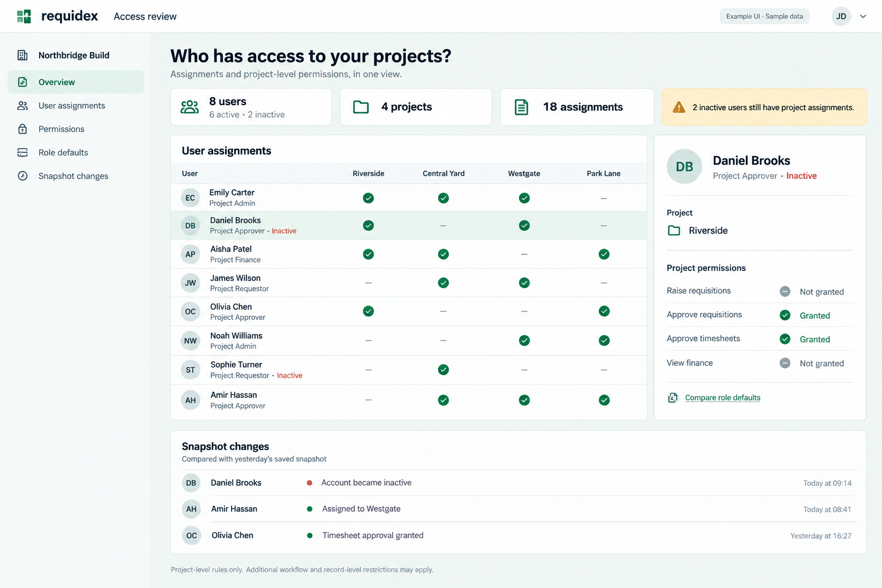882x588 pixels.
Task: Click the Compare role defaults icon
Action: 672,397
